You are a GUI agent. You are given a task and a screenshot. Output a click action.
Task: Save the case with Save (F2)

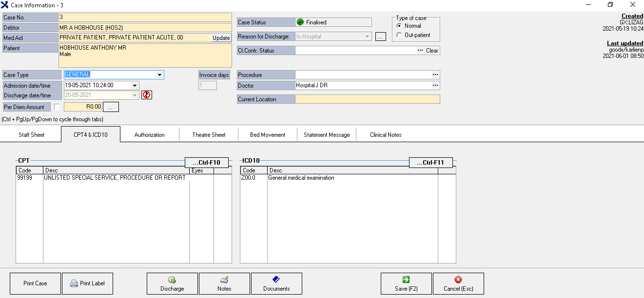(406, 283)
